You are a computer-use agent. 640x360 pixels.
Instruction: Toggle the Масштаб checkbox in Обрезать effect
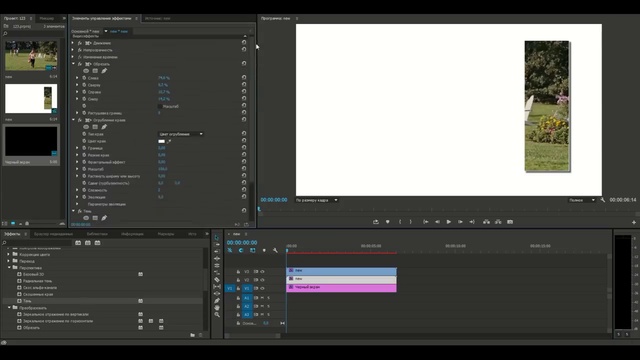click(160, 106)
